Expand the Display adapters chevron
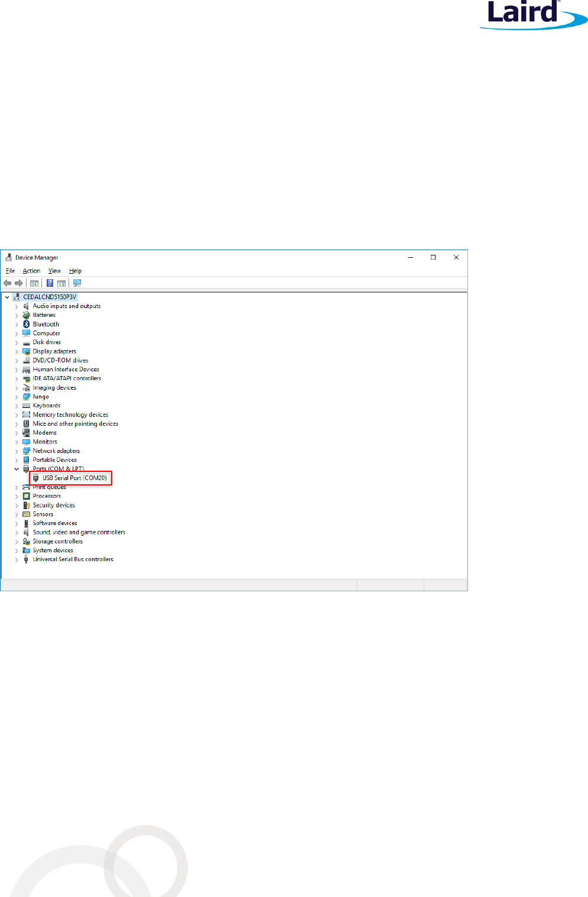The width and height of the screenshot is (588, 897). pyautogui.click(x=17, y=352)
